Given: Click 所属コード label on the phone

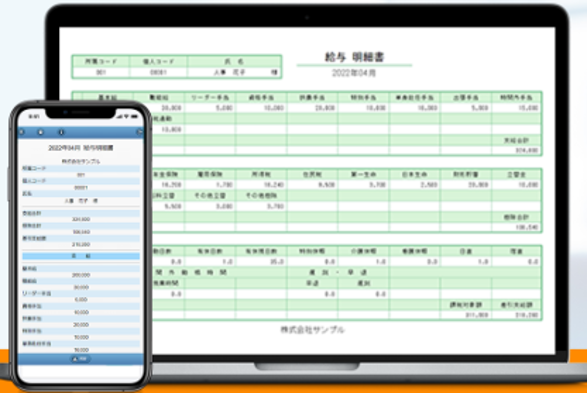Looking at the screenshot, I should pyautogui.click(x=34, y=168).
